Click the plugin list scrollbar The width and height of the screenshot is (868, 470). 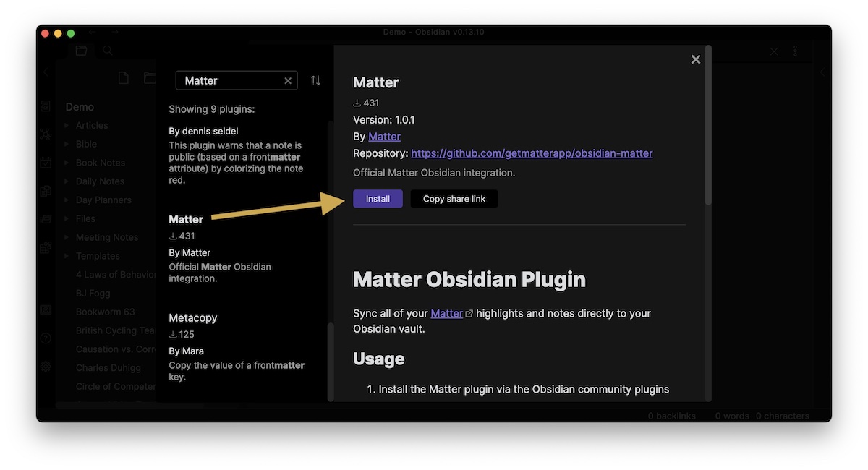coord(331,362)
